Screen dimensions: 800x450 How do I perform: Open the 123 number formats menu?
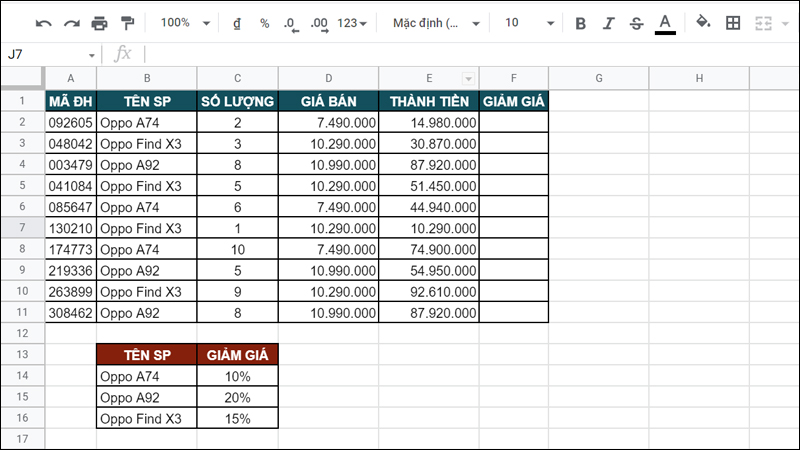point(351,23)
